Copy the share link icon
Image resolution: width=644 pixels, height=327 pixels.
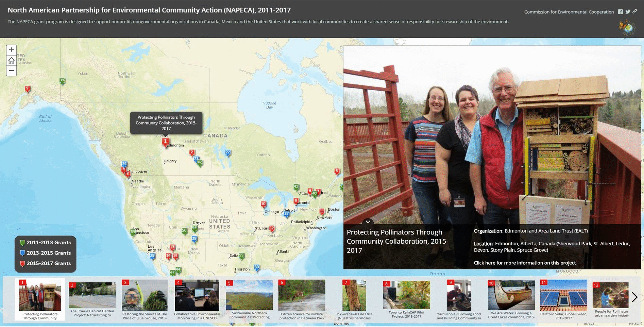(635, 12)
